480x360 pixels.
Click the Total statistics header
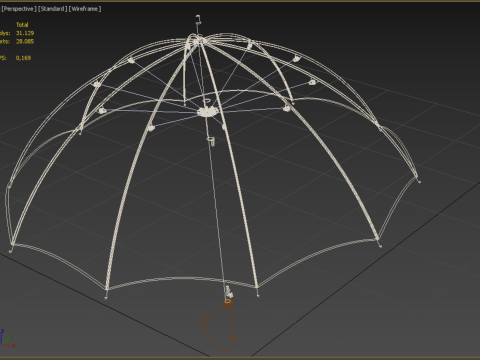(x=22, y=25)
